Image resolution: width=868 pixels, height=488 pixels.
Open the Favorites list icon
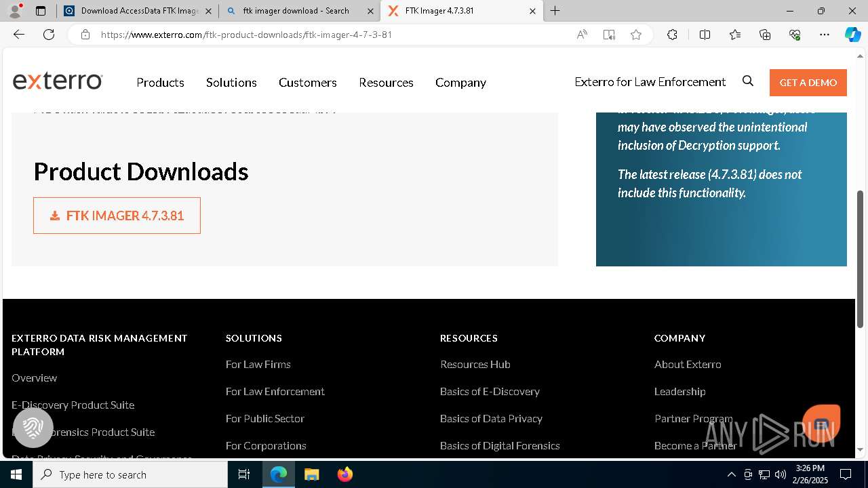pos(735,35)
